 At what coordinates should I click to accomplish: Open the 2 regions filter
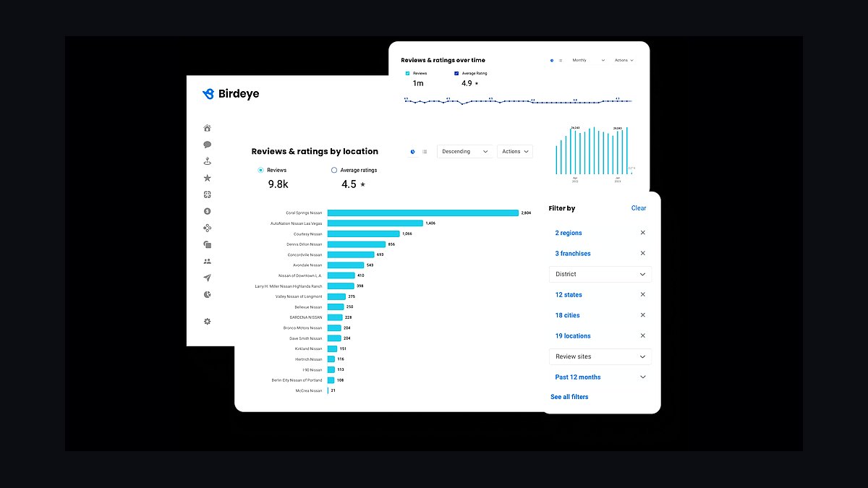pos(569,233)
